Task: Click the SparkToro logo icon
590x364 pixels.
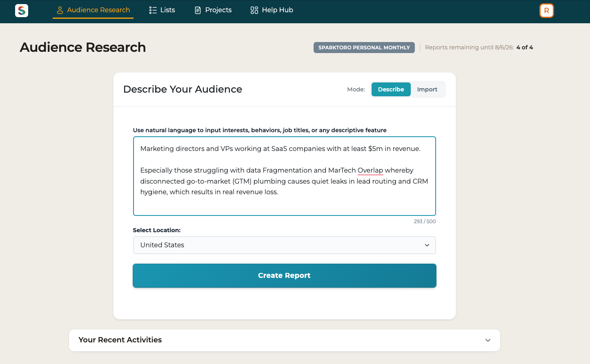Action: point(22,11)
